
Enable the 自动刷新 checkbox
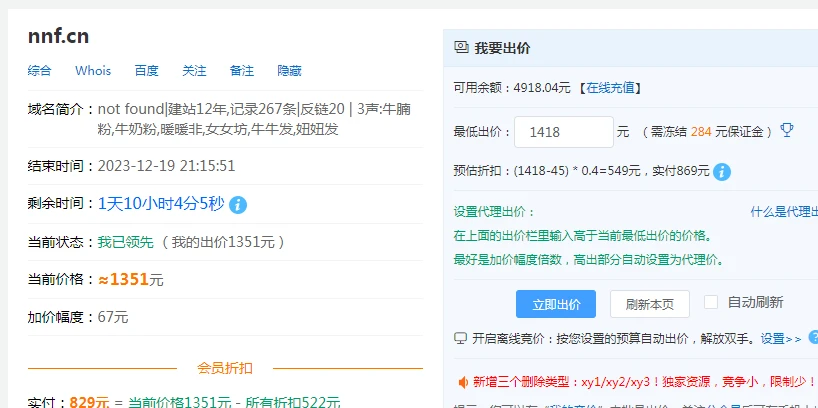[x=711, y=302]
